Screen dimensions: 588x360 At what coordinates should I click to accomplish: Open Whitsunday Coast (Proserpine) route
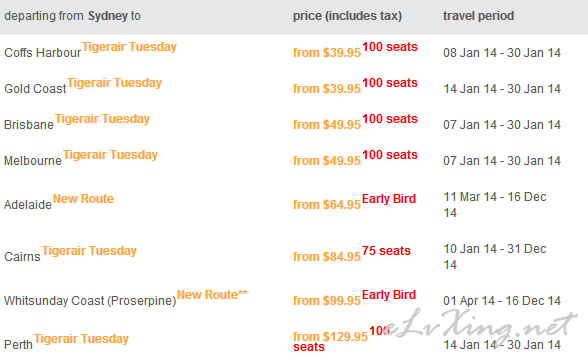[x=90, y=300]
